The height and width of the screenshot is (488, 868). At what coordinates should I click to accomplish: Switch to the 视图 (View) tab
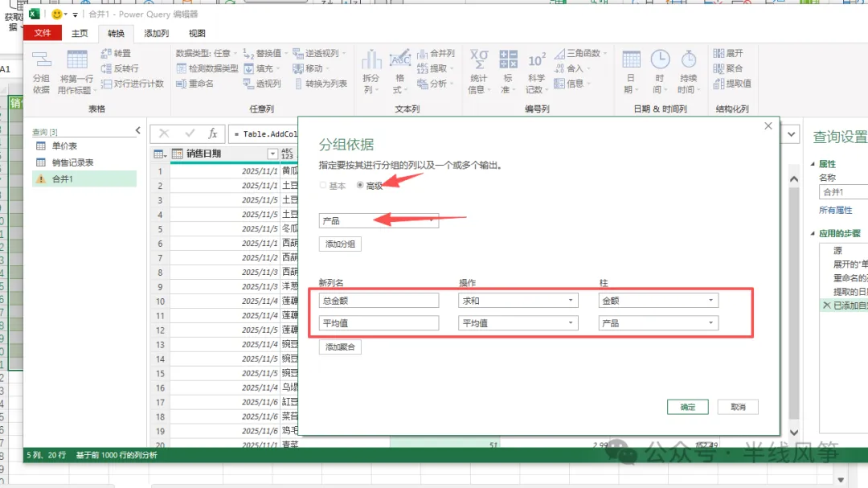[x=197, y=33]
